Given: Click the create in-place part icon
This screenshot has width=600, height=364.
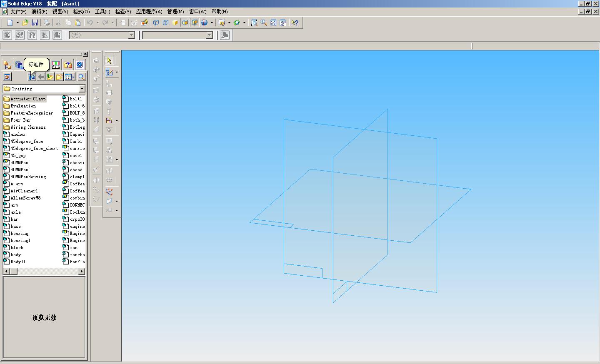Looking at the screenshot, I should pos(109,72).
